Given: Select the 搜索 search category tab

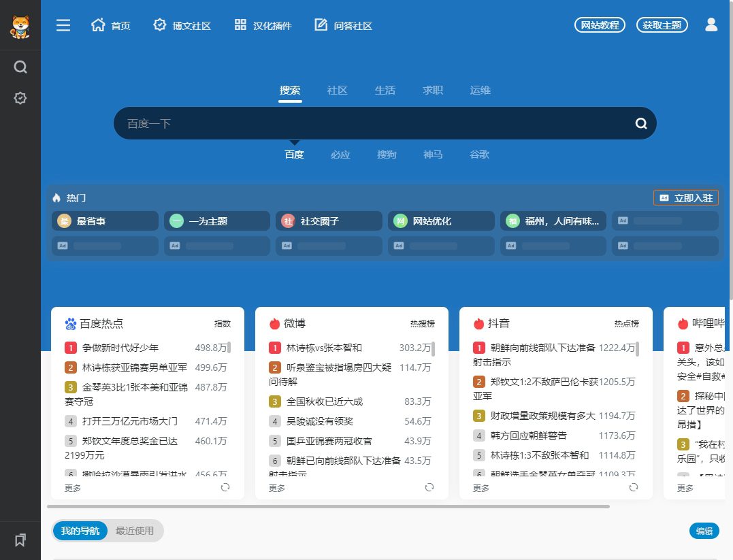Looking at the screenshot, I should click(x=290, y=90).
